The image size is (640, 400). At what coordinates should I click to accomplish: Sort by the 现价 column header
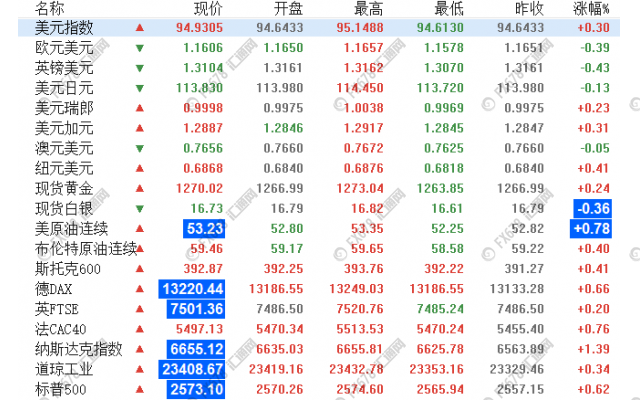(208, 8)
